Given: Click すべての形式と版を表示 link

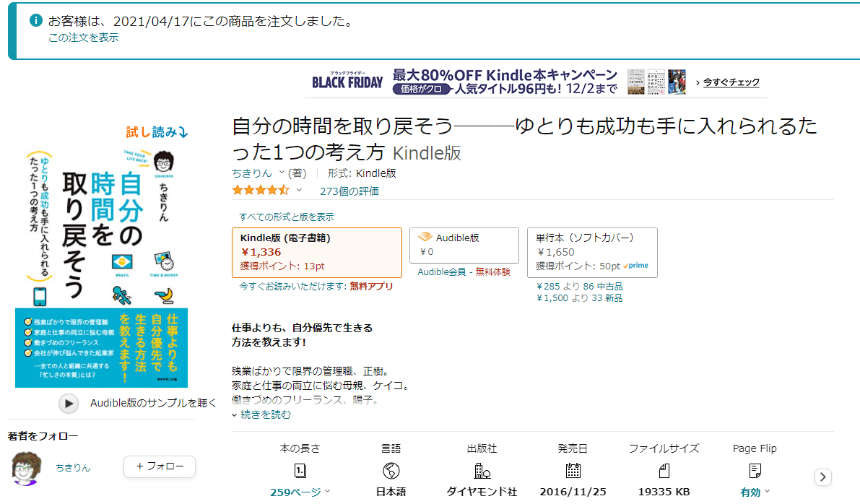Looking at the screenshot, I should pyautogui.click(x=286, y=217).
